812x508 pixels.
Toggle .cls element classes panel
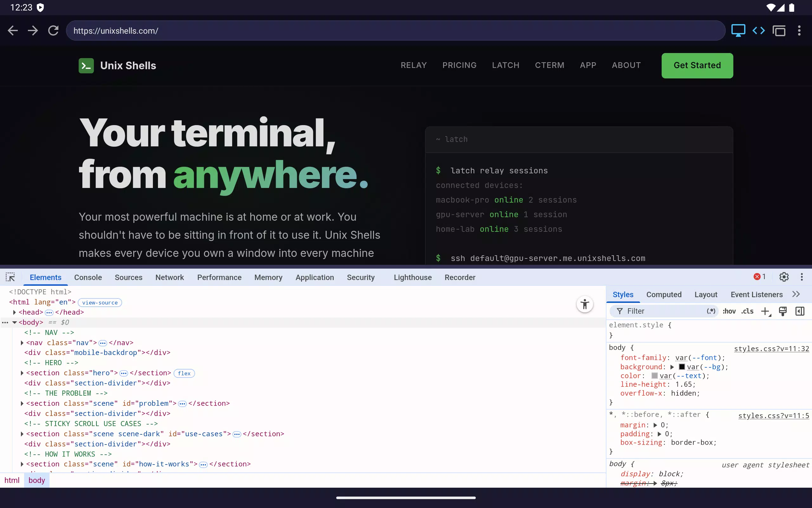point(747,311)
